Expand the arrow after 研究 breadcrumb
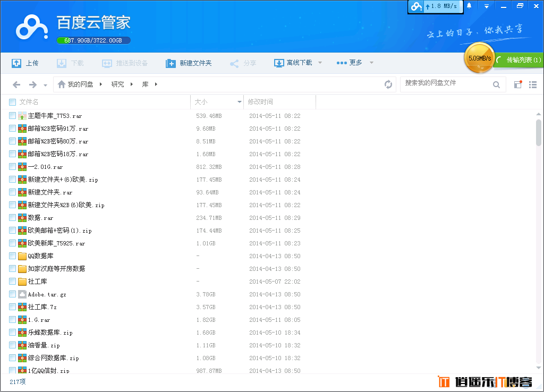Screen dimensions: 544x392 (132, 84)
